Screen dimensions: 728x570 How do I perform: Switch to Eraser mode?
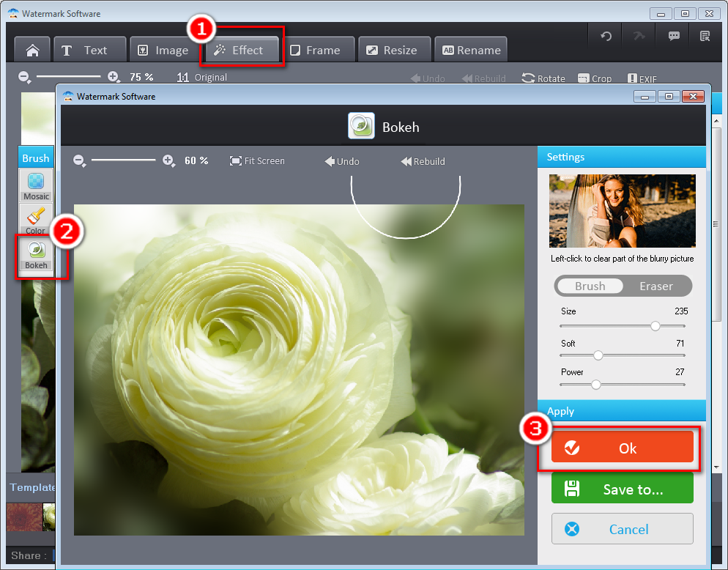coord(655,286)
